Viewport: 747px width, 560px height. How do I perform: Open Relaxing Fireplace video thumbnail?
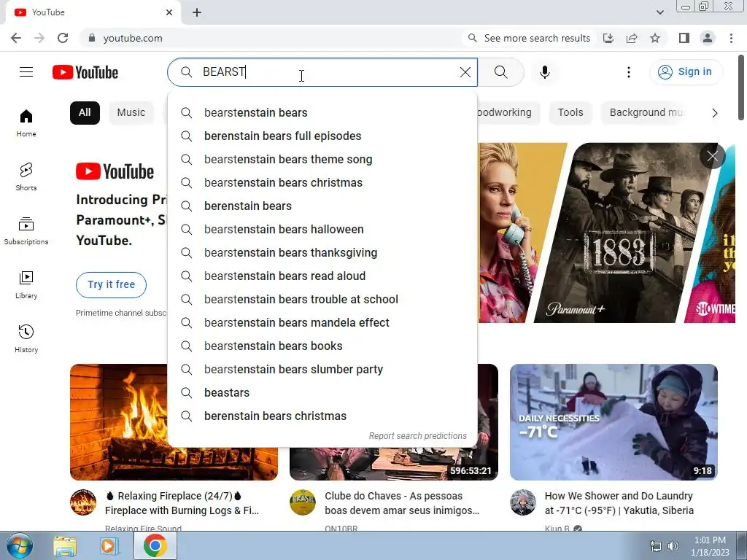(119, 422)
